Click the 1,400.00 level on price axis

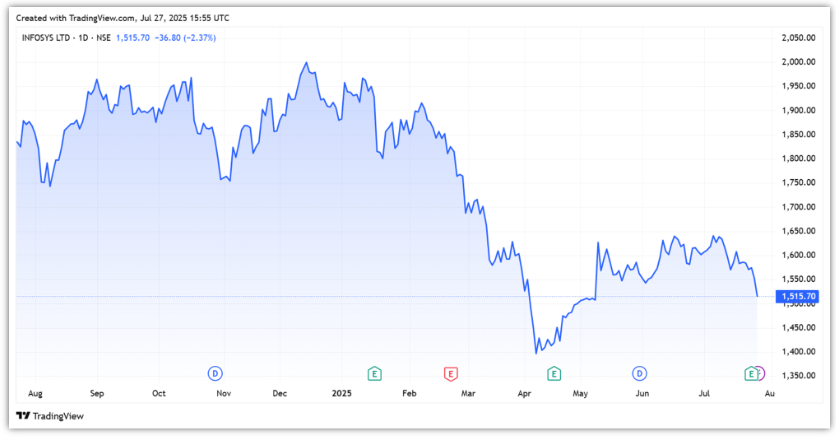pos(797,352)
